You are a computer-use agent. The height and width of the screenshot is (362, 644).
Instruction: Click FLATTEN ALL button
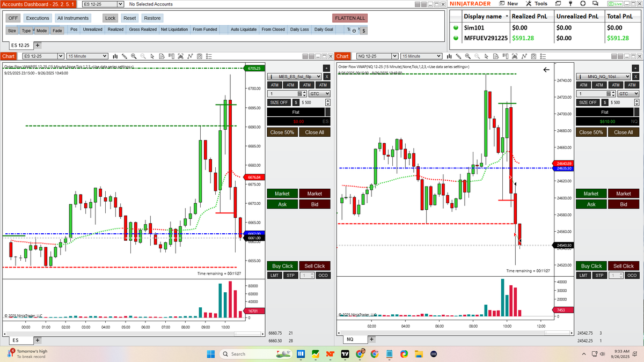point(350,18)
